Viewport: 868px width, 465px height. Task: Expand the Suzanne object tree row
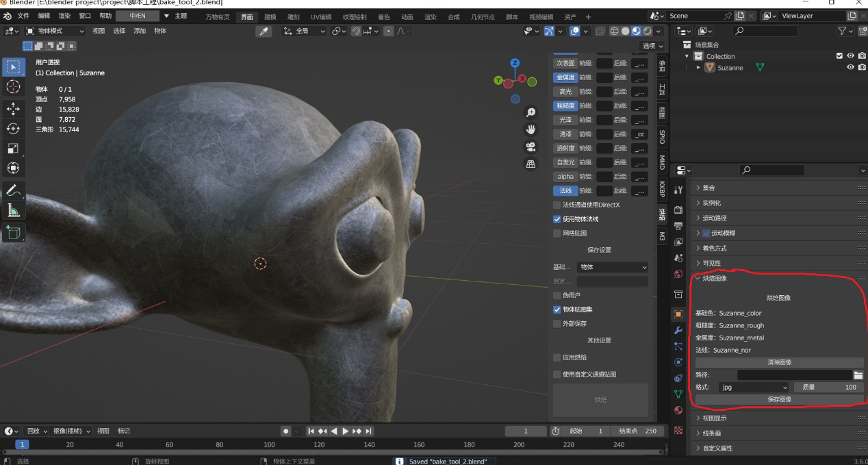699,68
